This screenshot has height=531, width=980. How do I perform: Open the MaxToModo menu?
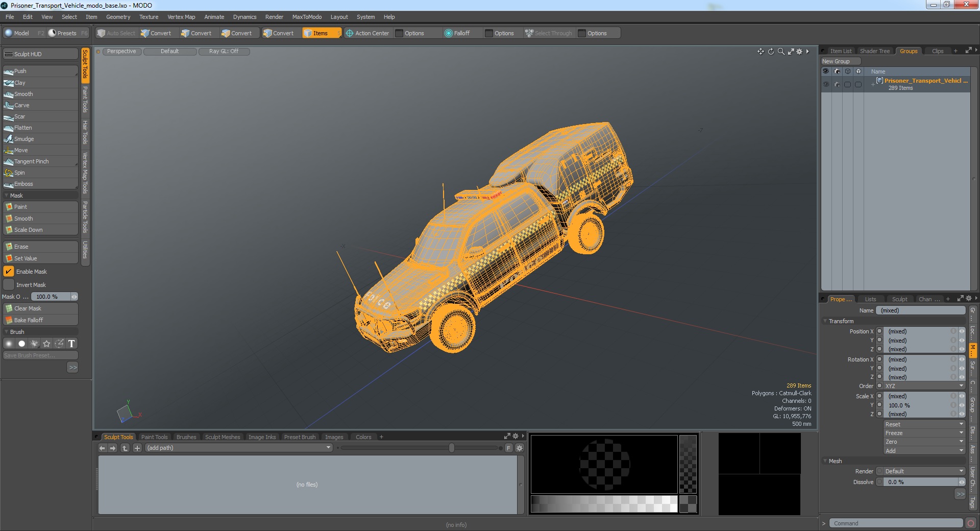[x=307, y=17]
